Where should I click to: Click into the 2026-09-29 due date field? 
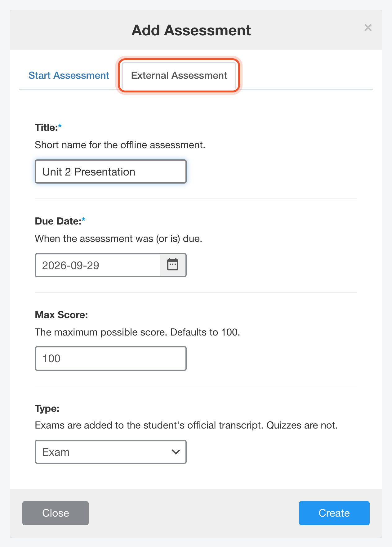pyautogui.click(x=98, y=265)
